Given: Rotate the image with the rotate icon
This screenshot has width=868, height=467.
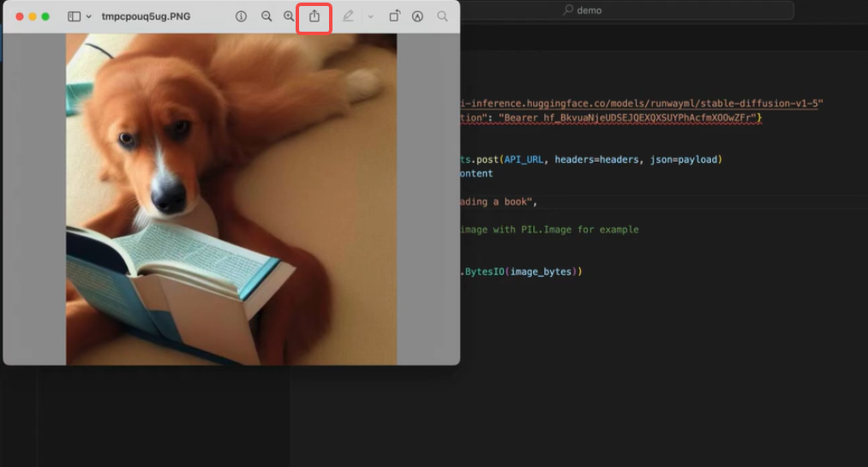Looking at the screenshot, I should click(394, 16).
